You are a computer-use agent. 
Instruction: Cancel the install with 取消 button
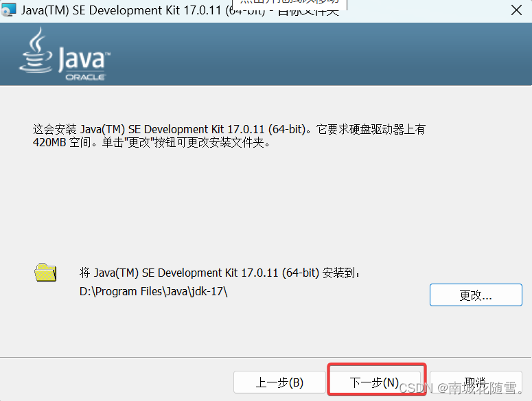[476, 382]
